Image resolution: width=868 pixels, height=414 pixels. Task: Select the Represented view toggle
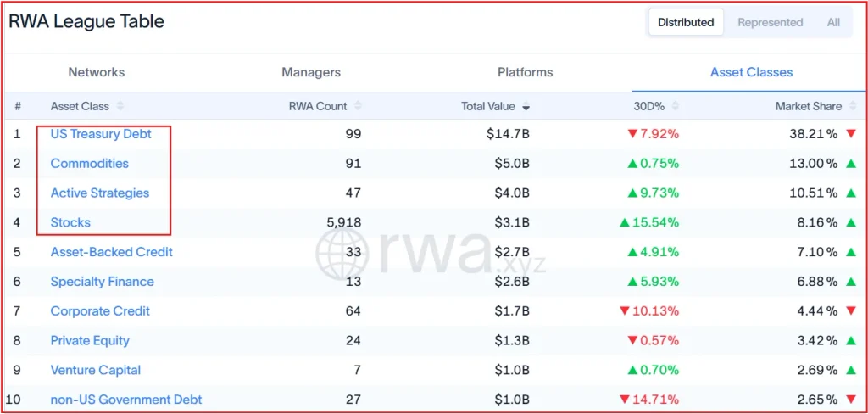(x=770, y=23)
